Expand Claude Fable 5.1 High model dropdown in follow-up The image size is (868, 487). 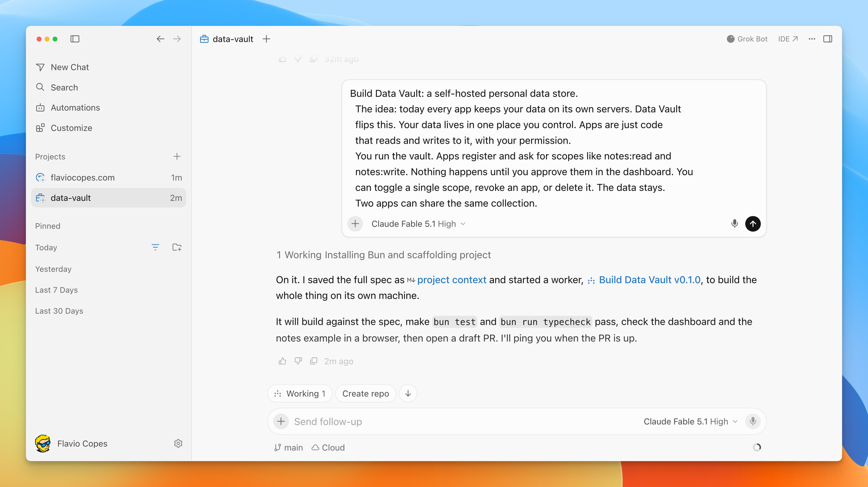[690, 421]
